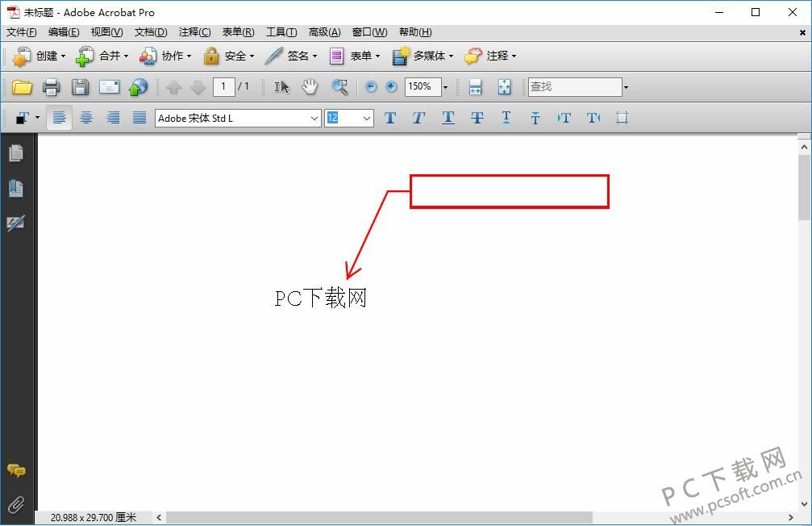The image size is (812, 526).
Task: Apply underline text style
Action: [448, 118]
